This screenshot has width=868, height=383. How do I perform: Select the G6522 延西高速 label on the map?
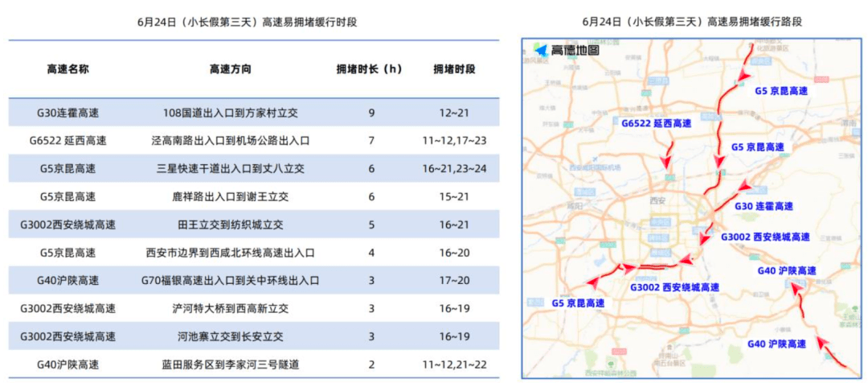point(655,123)
